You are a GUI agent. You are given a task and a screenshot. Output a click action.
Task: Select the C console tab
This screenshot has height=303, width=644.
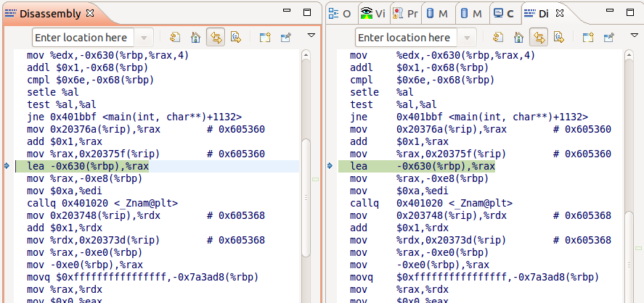[503, 13]
